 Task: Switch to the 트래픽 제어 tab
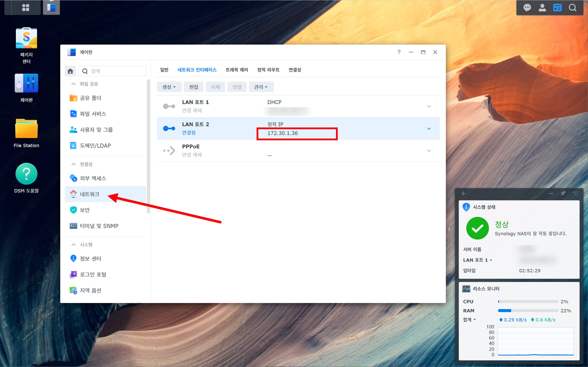point(236,70)
